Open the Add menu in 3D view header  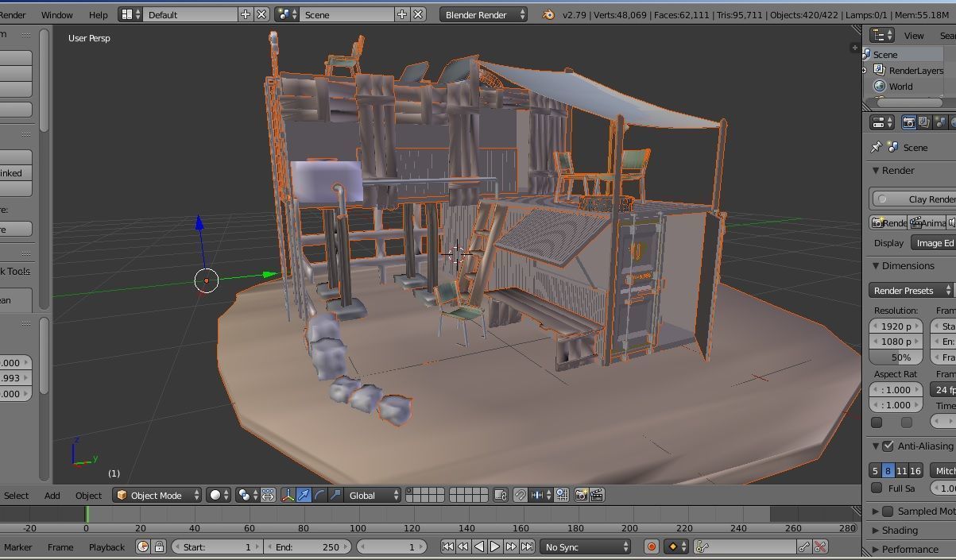click(x=52, y=495)
